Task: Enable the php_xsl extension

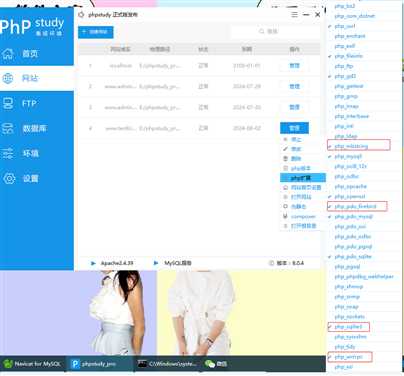Action: point(344,367)
